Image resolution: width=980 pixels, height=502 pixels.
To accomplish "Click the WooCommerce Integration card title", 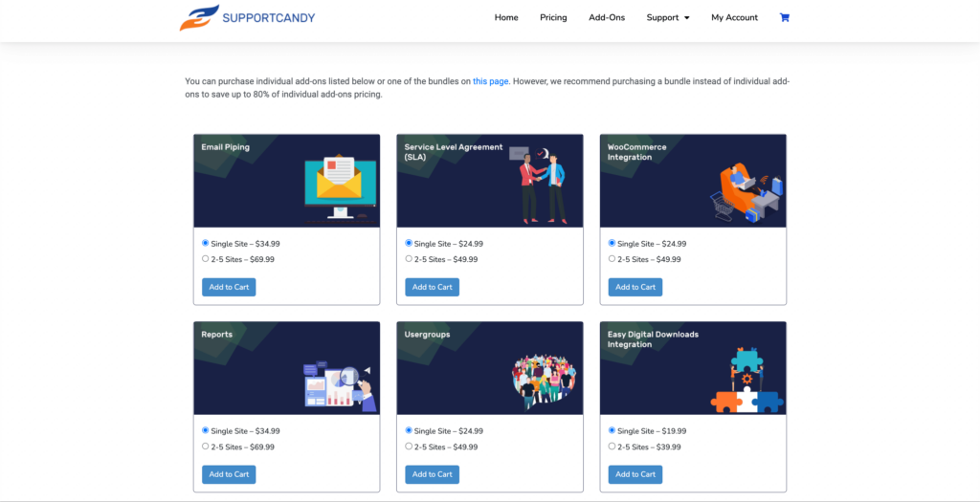I will tap(636, 152).
